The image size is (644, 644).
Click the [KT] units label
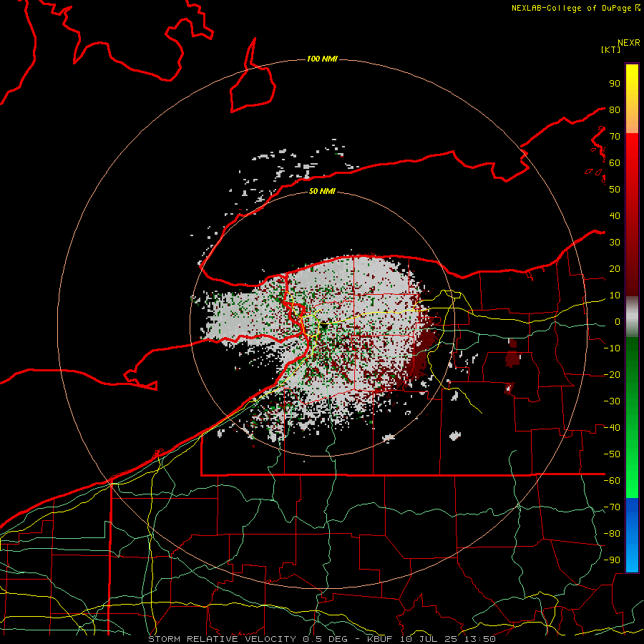611,49
